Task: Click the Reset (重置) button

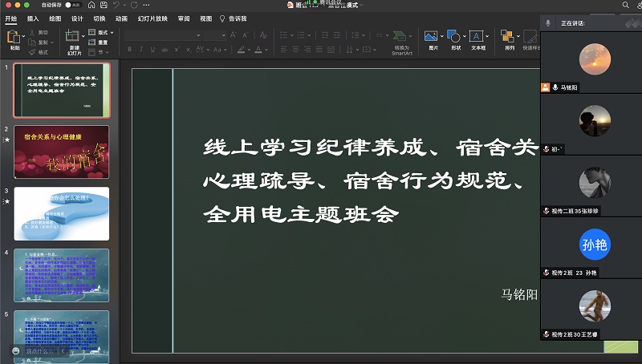Action: (102, 42)
